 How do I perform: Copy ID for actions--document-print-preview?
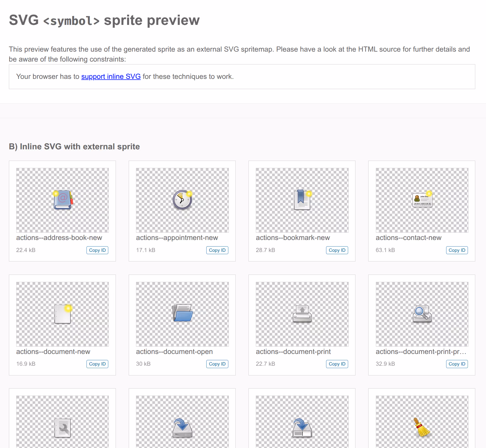457,364
